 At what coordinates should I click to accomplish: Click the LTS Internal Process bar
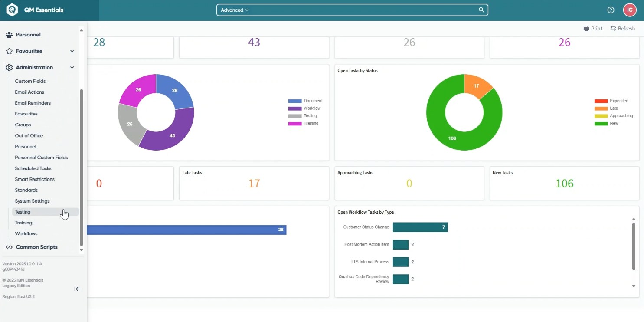point(401,262)
